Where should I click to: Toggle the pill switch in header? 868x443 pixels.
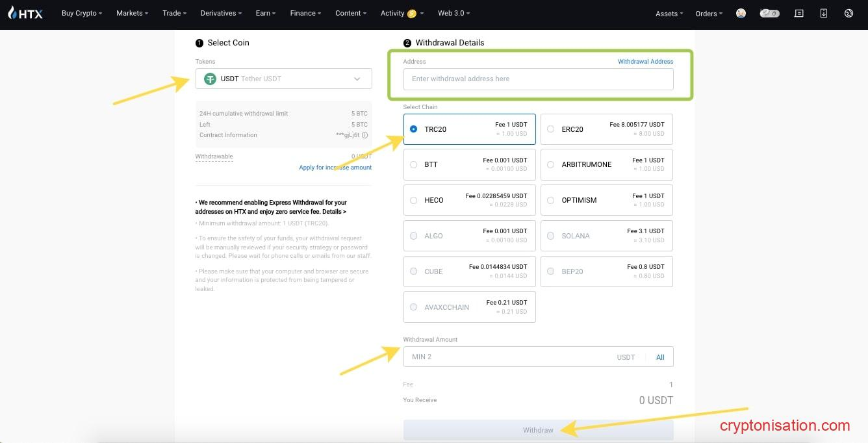[770, 13]
